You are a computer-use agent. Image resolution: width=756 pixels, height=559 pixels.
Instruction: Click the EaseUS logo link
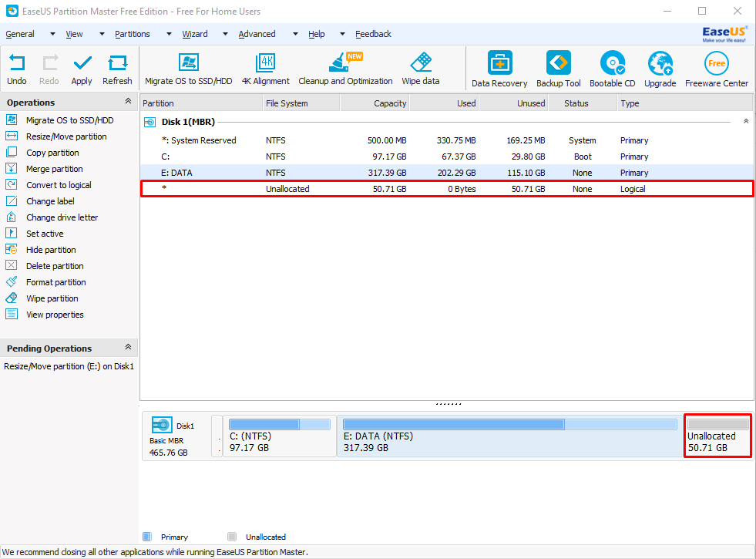click(x=724, y=34)
